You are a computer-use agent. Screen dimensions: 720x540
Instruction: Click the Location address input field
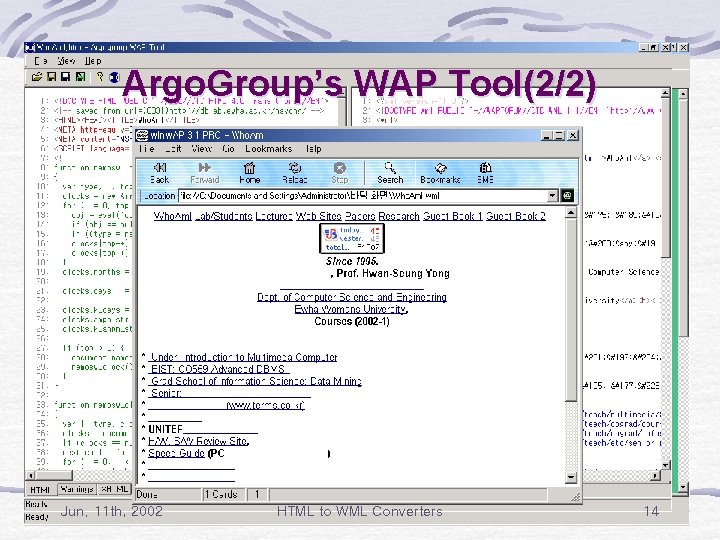[362, 196]
